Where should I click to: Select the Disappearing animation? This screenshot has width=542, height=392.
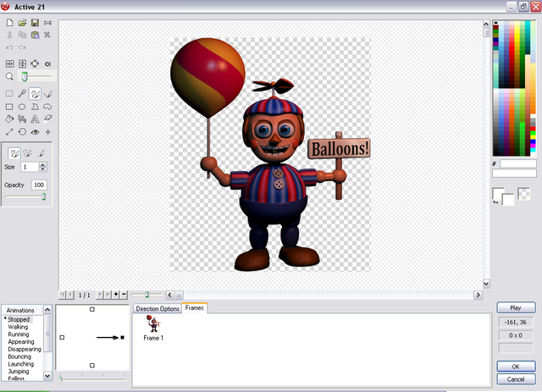(25, 349)
